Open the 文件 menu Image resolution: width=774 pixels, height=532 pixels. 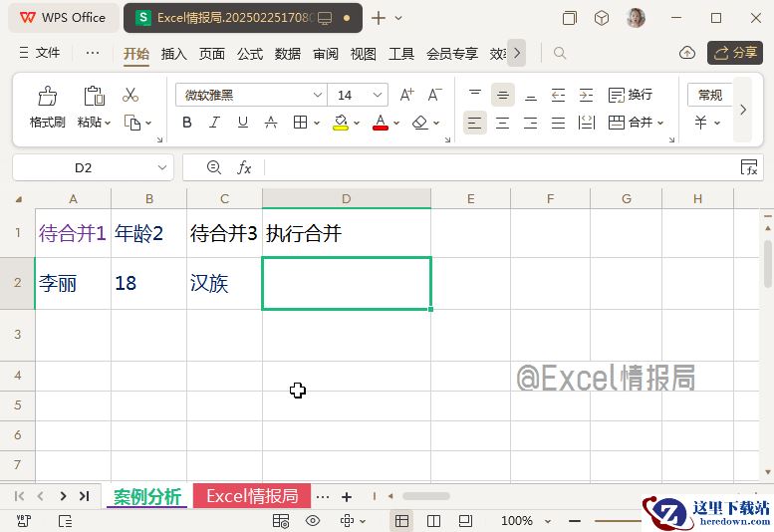40,53
